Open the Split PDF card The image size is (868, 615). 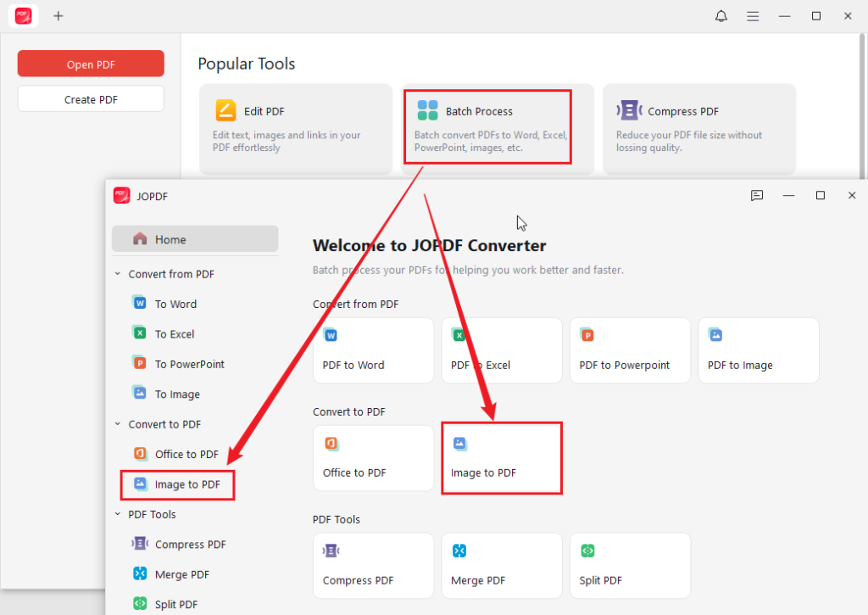pyautogui.click(x=630, y=566)
